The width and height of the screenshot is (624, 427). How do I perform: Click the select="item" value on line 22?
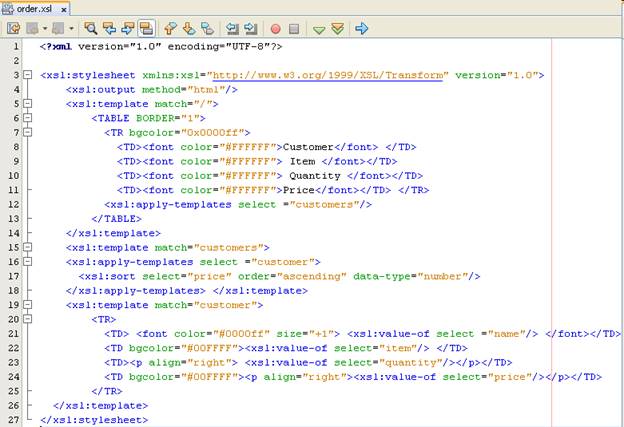tap(398, 348)
